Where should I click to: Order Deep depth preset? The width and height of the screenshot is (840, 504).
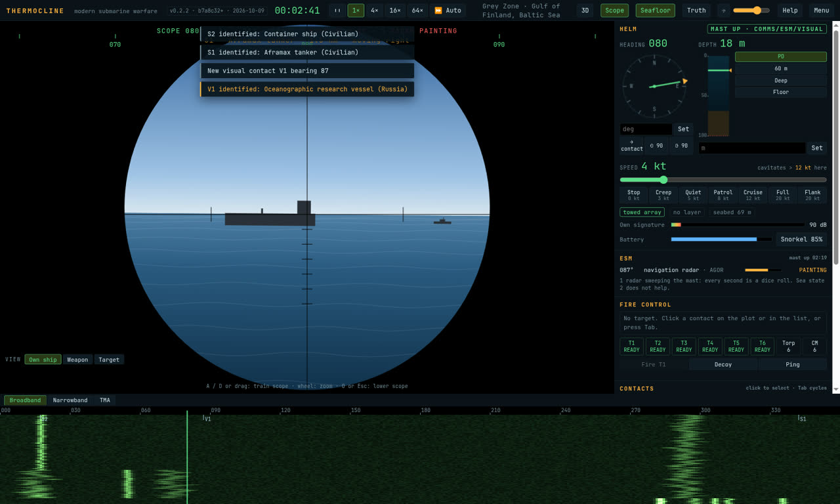(x=781, y=81)
